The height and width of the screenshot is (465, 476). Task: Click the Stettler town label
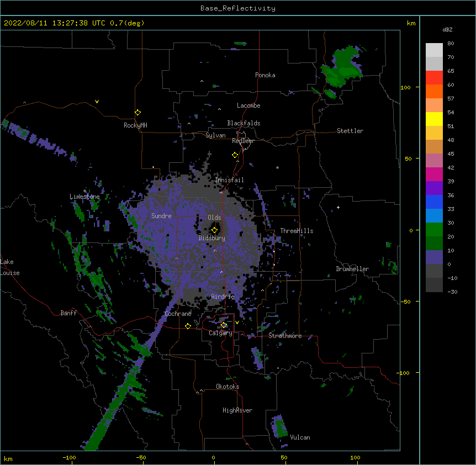pyautogui.click(x=350, y=131)
